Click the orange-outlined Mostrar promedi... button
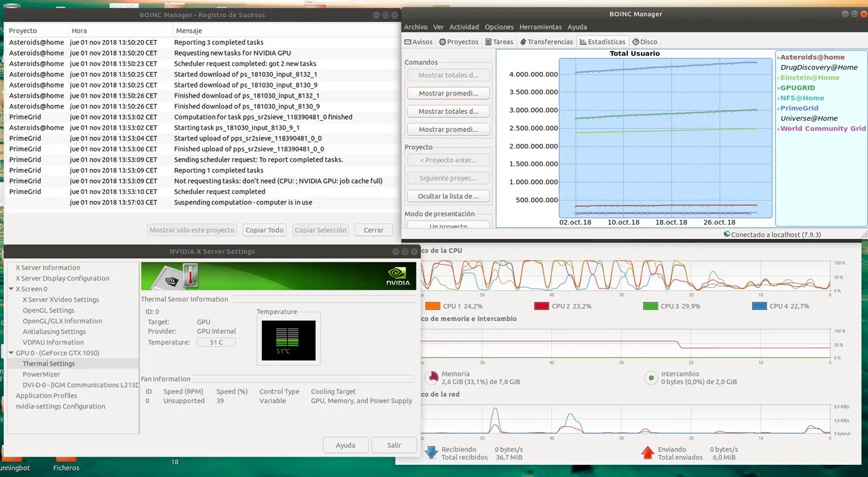Screen dimensions: 868x477 [448, 94]
